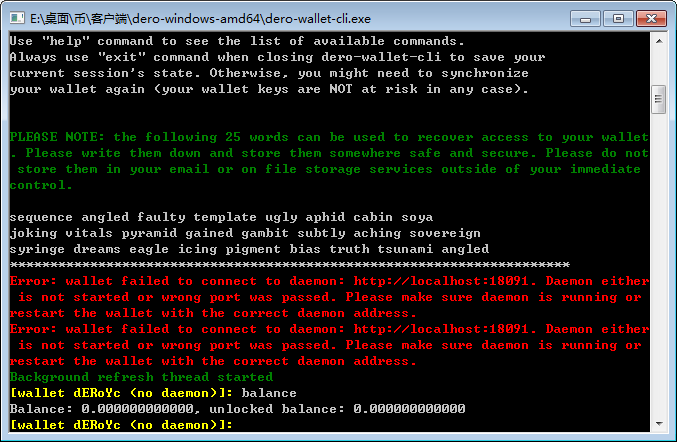The height and width of the screenshot is (442, 677).
Task: Click the scrollbar track above the thumb
Action: click(659, 67)
